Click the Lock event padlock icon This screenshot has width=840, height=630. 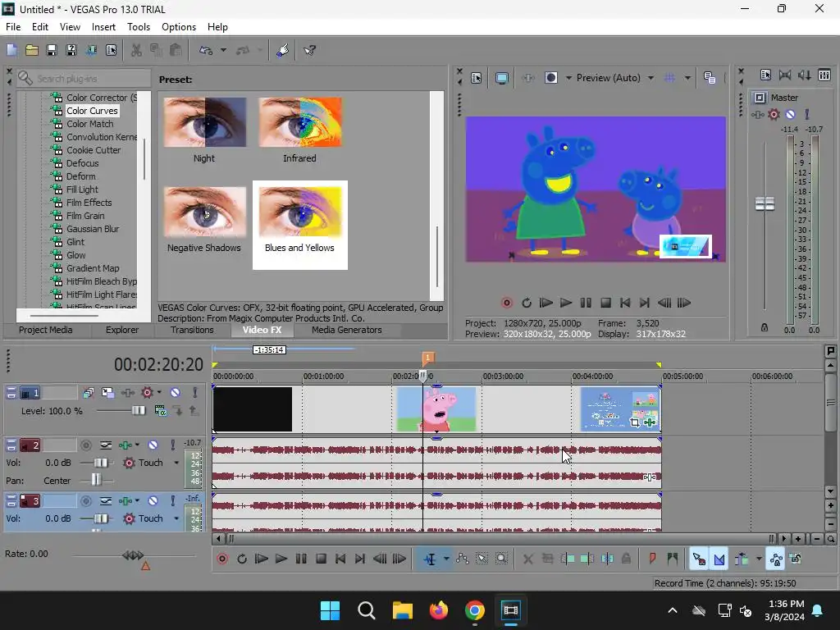coord(626,559)
